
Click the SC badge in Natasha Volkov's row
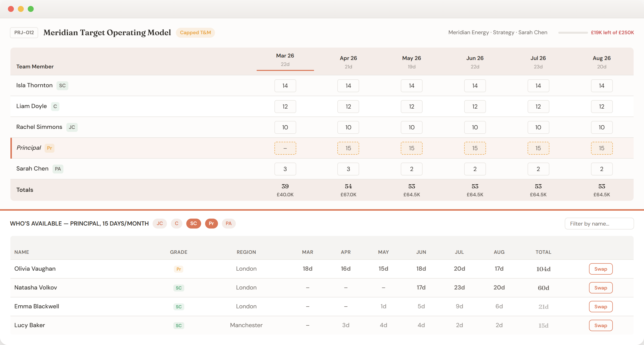click(179, 288)
